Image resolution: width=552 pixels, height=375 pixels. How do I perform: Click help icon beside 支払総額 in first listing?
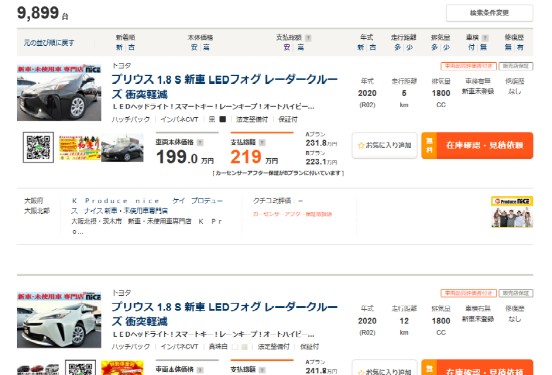tap(262, 142)
